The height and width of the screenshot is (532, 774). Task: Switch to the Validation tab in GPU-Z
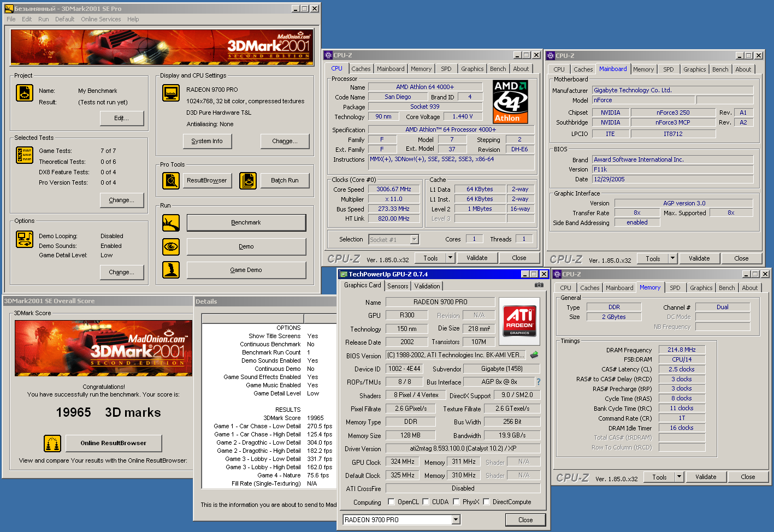[x=427, y=286]
